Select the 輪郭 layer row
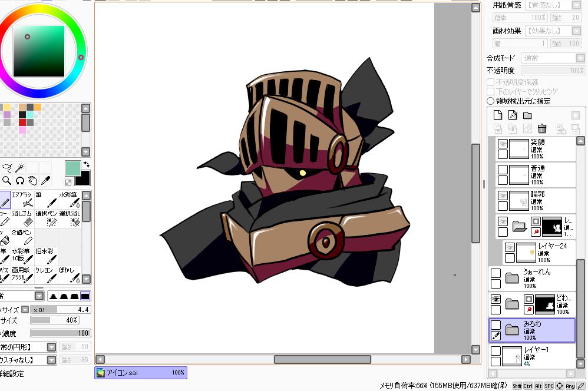The image size is (588, 391). [x=536, y=201]
